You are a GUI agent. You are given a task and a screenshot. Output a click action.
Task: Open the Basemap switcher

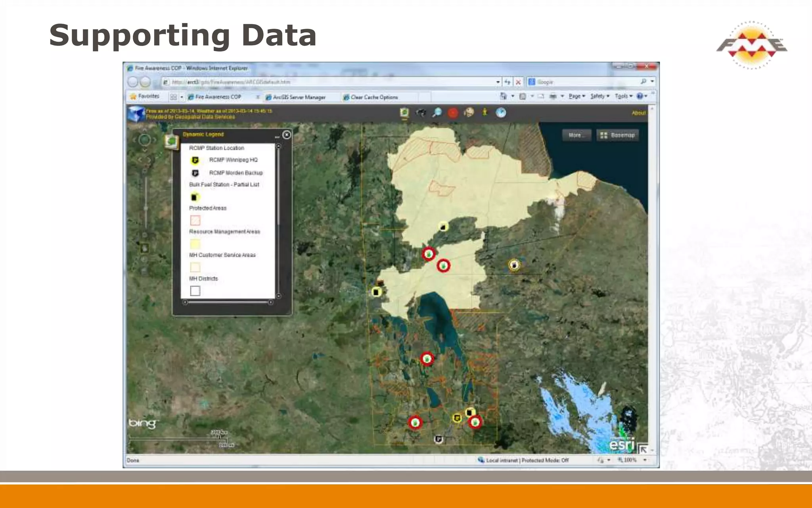(x=617, y=135)
